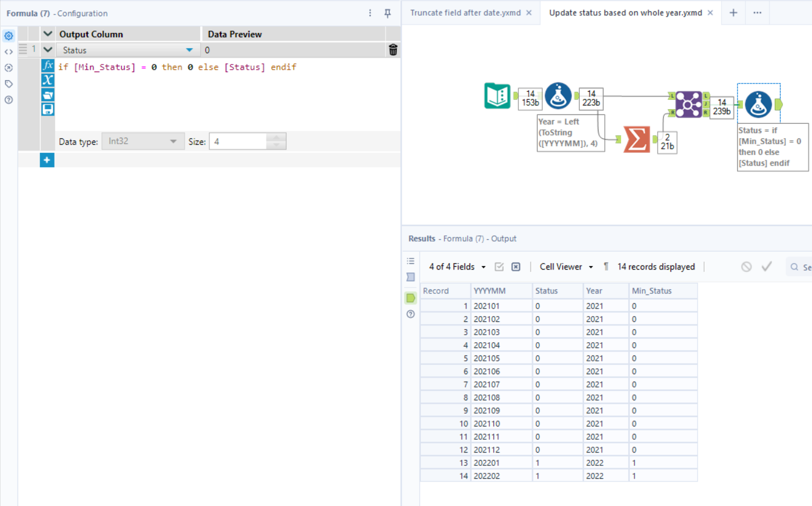This screenshot has height=506, width=812.
Task: Toggle metadata view in the Results pane
Action: [410, 277]
